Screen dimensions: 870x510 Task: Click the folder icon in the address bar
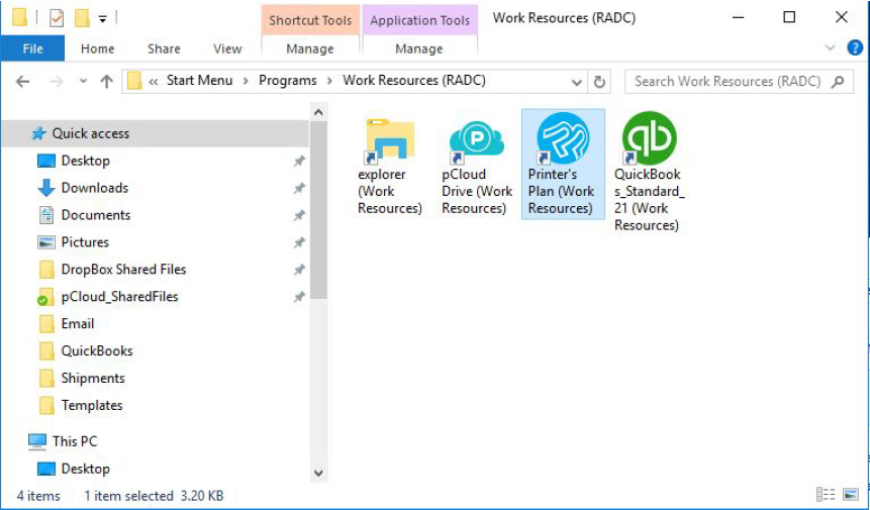pyautogui.click(x=134, y=82)
